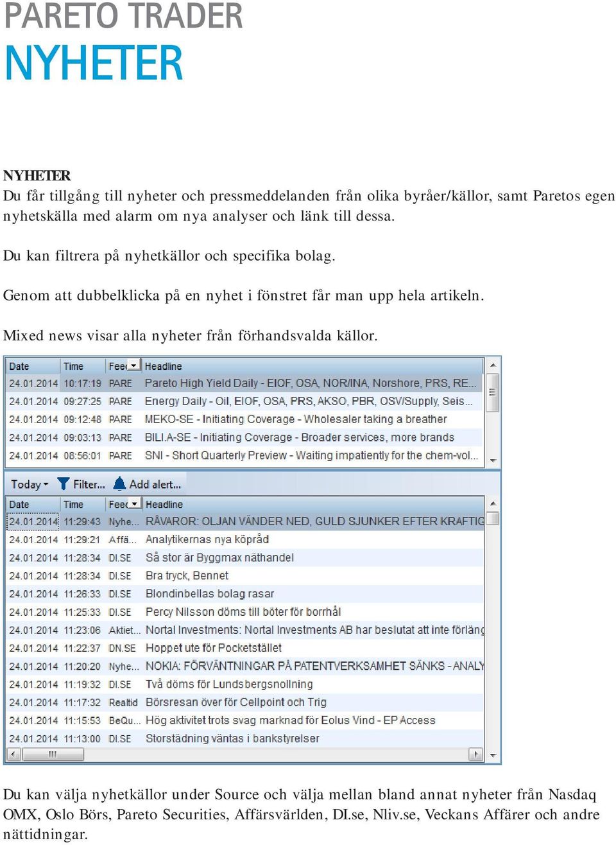
Task: Click the horizontal scrollbar thumb
Action: click(52, 754)
